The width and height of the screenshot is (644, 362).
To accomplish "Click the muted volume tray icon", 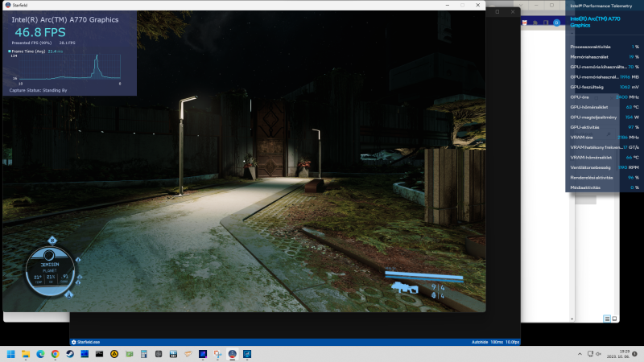I will 598,354.
